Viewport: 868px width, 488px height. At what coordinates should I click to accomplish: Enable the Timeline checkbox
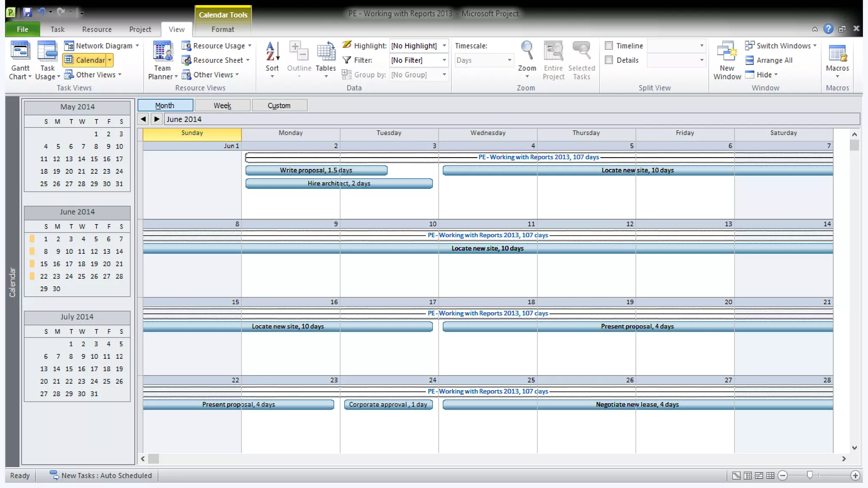click(x=609, y=46)
